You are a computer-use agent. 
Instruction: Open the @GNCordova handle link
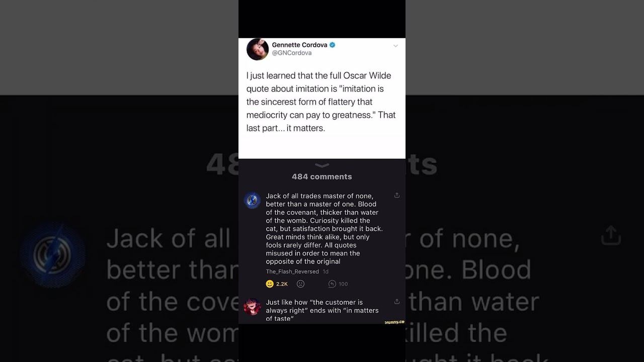pos(292,53)
